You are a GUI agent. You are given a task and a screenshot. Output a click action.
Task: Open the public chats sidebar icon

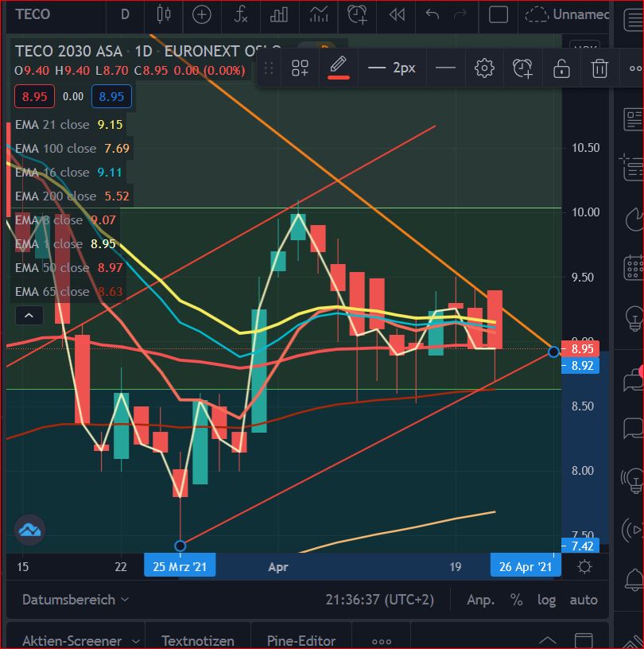[633, 379]
